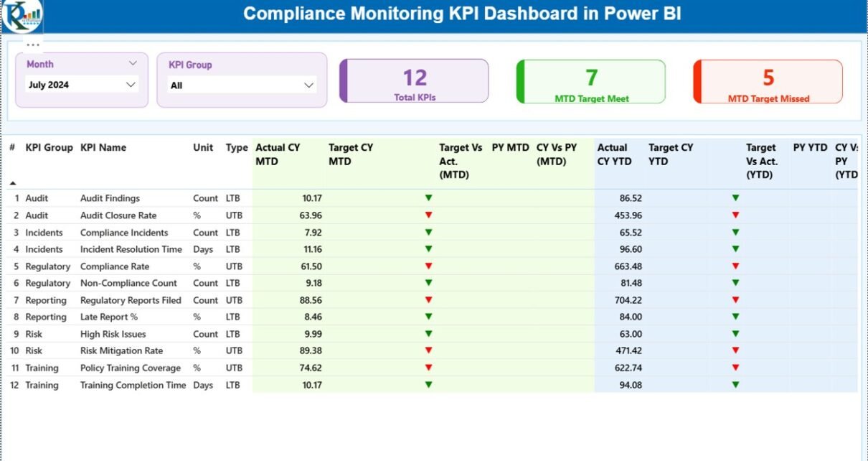Viewport: 868px width, 461px height.
Task: Sort by the KPI Name column header
Action: pos(103,147)
